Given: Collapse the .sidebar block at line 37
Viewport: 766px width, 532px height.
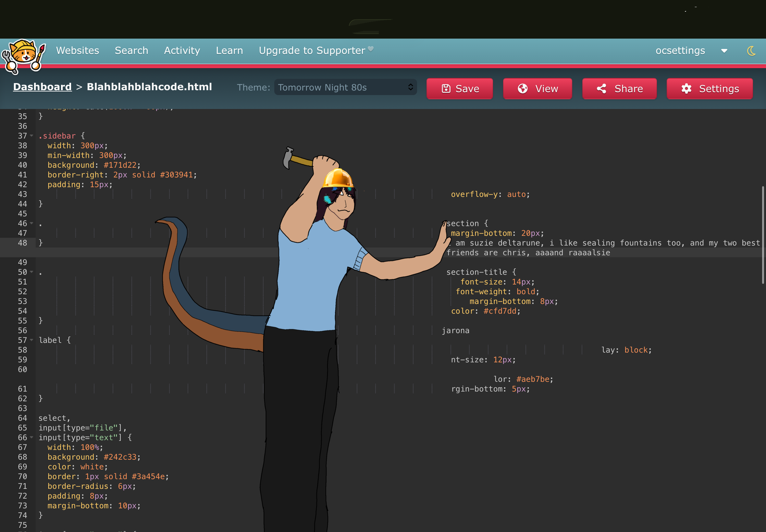Looking at the screenshot, I should (32, 136).
